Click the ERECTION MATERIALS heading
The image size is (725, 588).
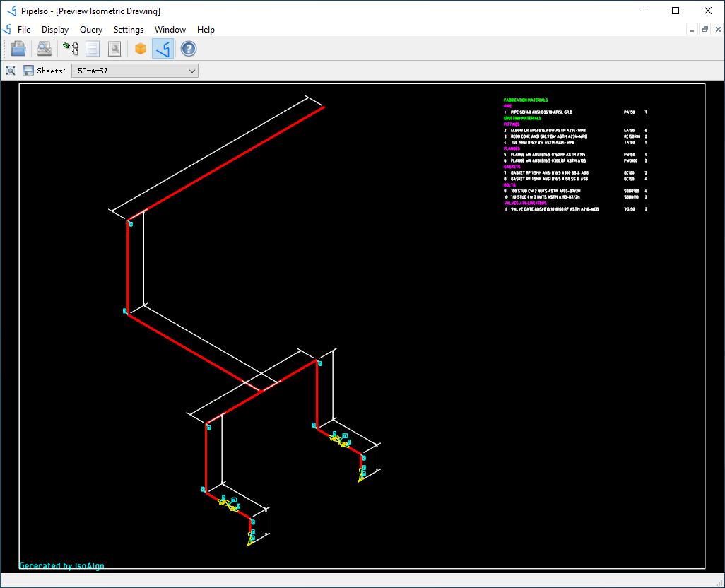click(x=522, y=118)
